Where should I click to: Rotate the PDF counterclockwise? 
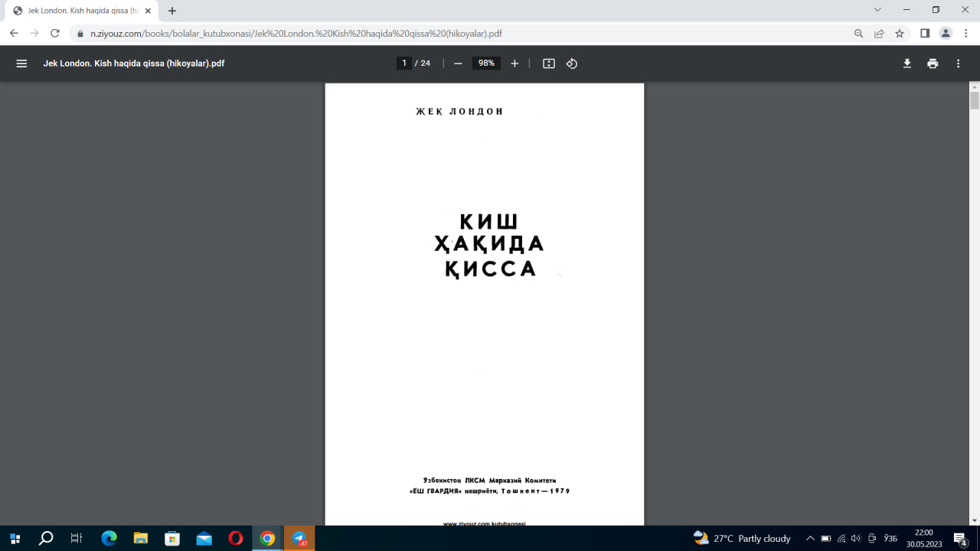coord(571,64)
